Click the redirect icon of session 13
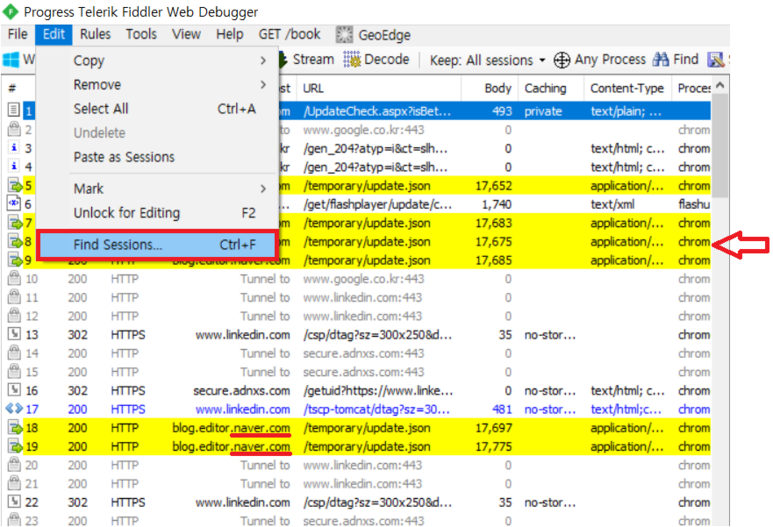Image resolution: width=773 pixels, height=527 pixels. [14, 334]
